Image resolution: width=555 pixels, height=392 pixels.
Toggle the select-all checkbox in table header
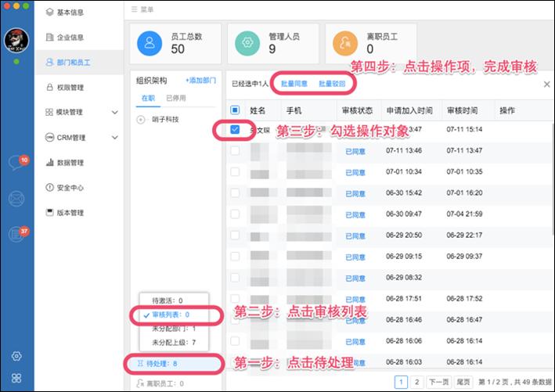pyautogui.click(x=235, y=110)
